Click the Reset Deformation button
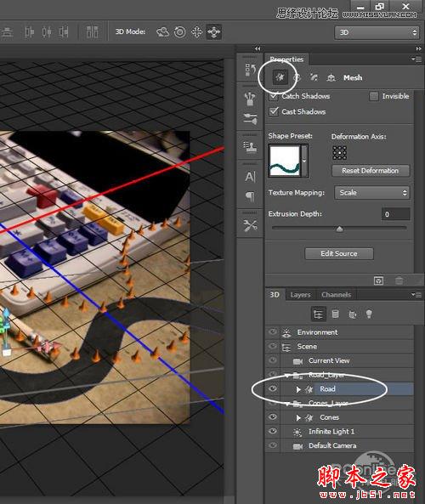This screenshot has width=425, height=504. coord(371,171)
